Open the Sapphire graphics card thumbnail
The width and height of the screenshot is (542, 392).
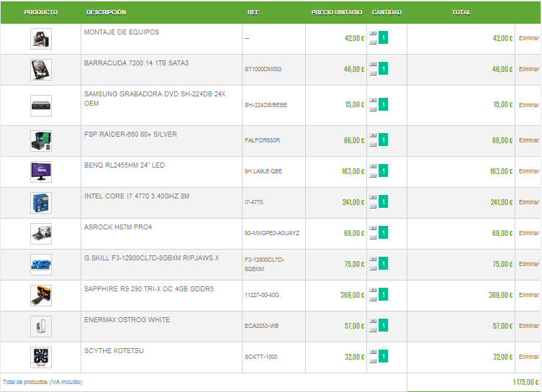coord(41,296)
